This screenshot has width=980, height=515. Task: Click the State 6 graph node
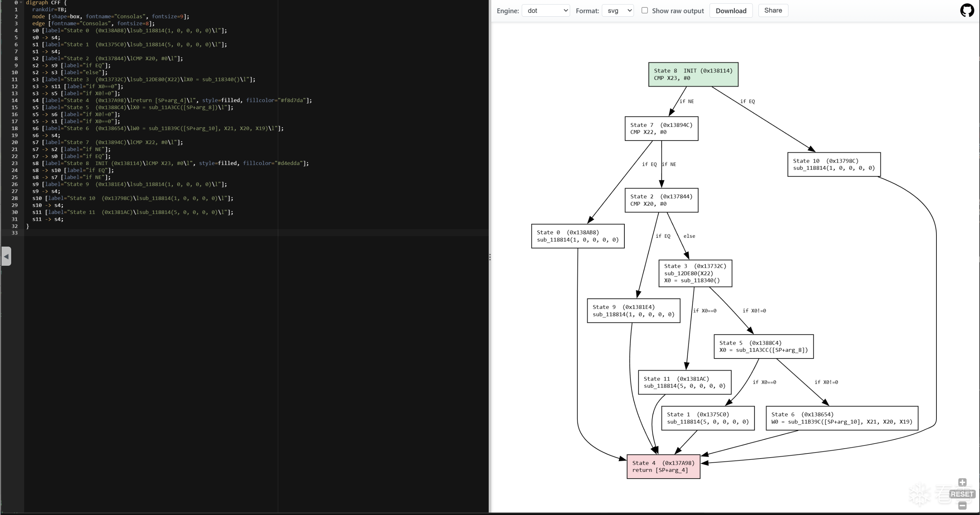click(x=842, y=418)
